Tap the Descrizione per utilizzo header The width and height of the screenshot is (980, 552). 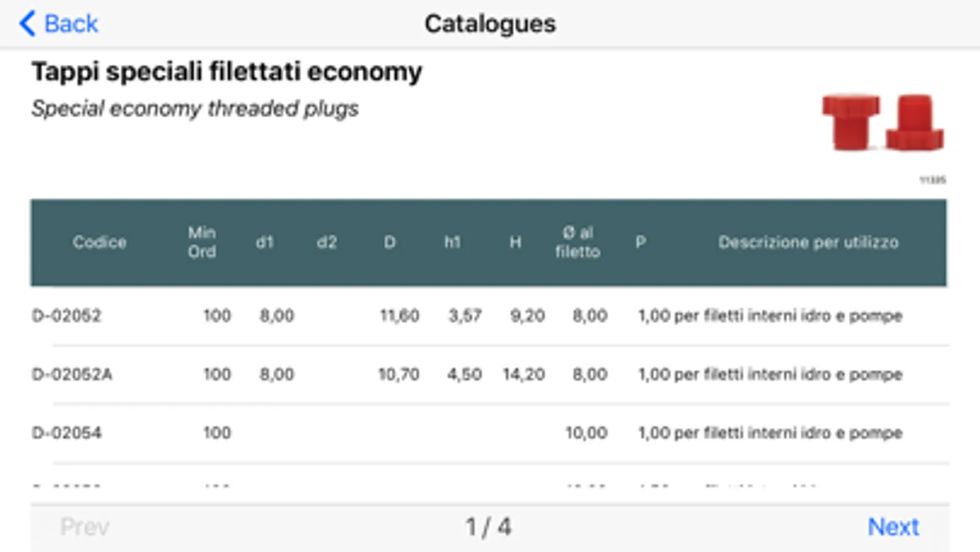(808, 242)
